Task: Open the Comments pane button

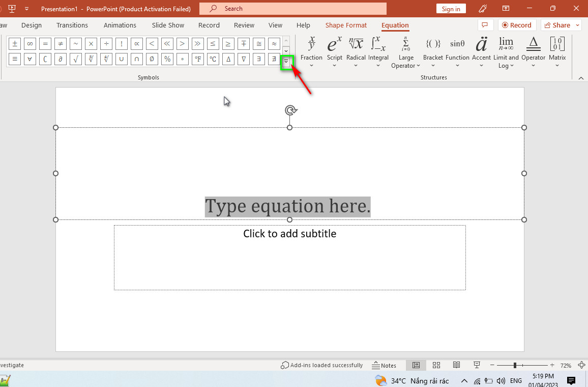Action: (485, 25)
